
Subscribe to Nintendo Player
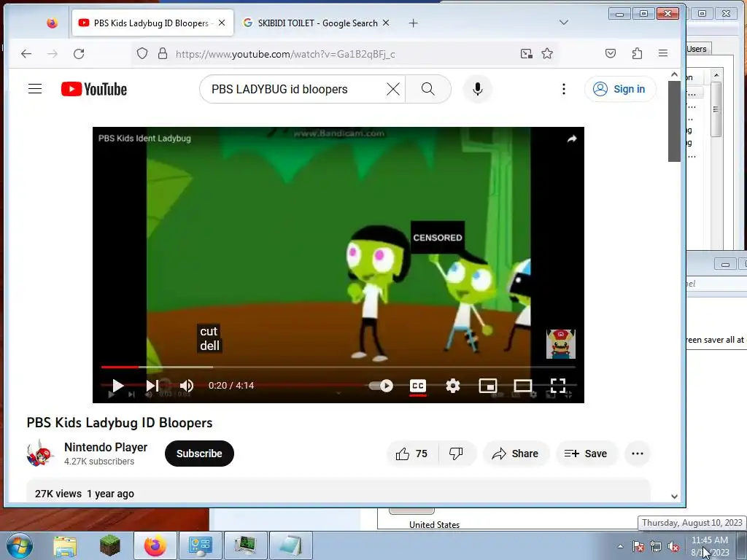click(199, 454)
